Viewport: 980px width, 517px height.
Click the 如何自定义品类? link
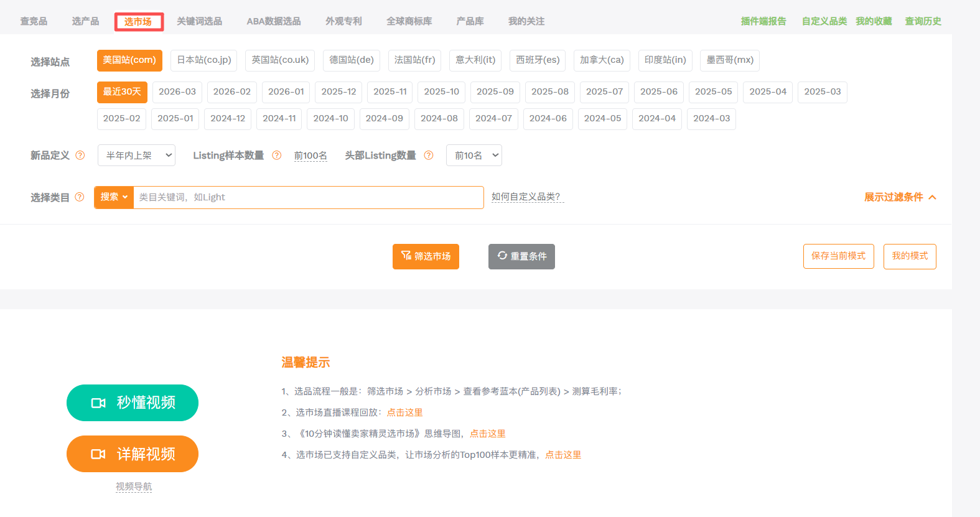pyautogui.click(x=526, y=197)
